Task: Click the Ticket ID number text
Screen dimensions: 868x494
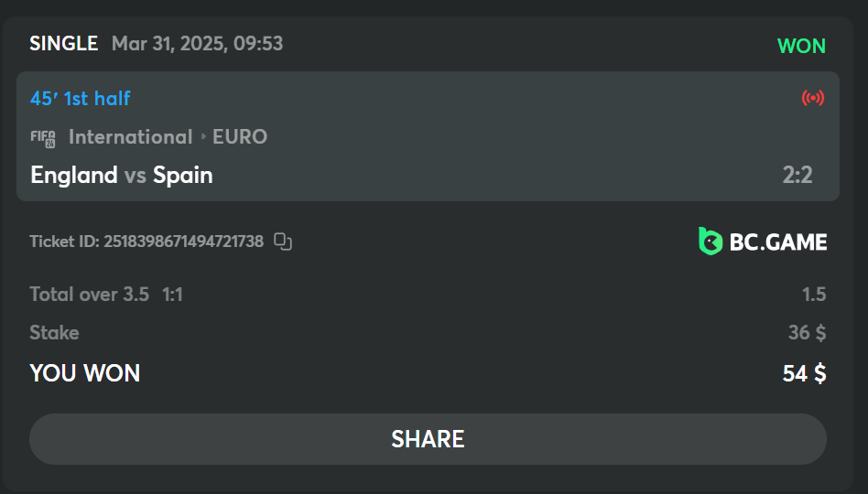Action: pyautogui.click(x=183, y=242)
